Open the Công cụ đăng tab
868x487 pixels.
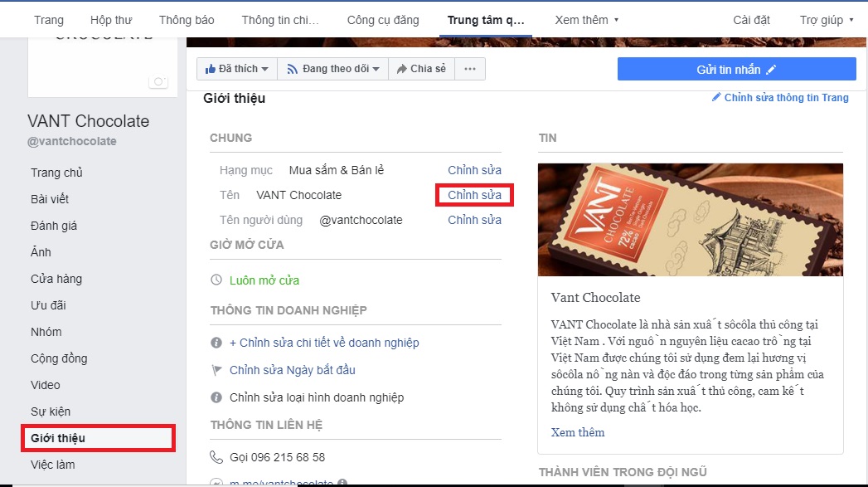[383, 20]
